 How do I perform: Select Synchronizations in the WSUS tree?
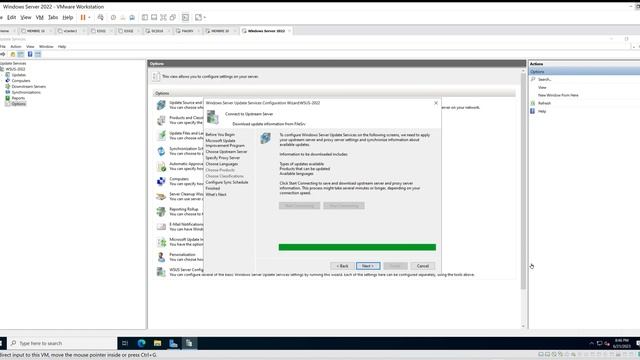tap(26, 92)
